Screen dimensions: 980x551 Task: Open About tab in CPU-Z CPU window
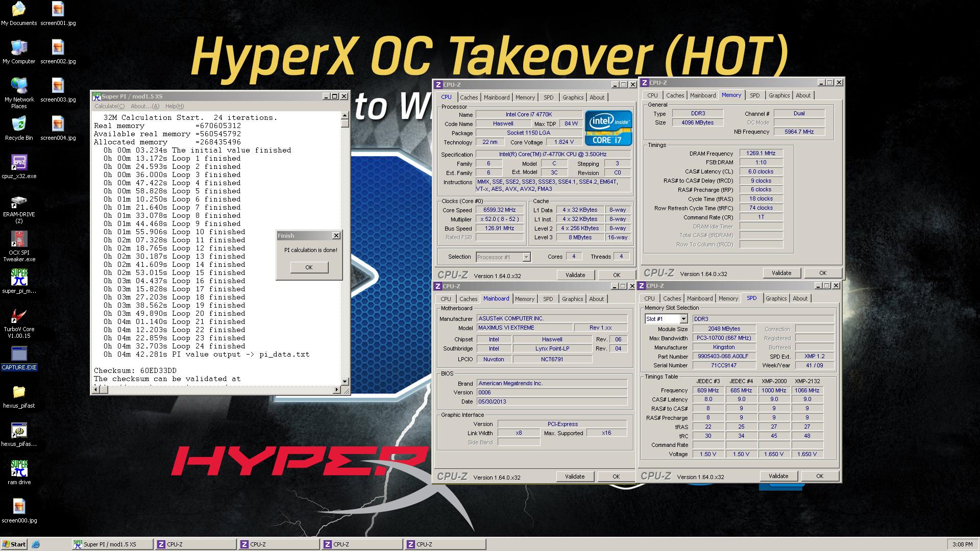coord(597,97)
